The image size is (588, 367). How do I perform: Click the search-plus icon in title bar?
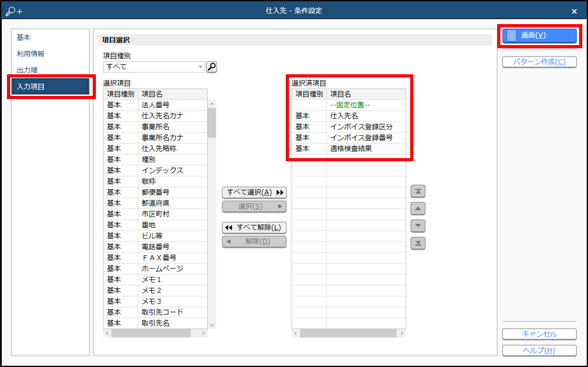coord(14,11)
